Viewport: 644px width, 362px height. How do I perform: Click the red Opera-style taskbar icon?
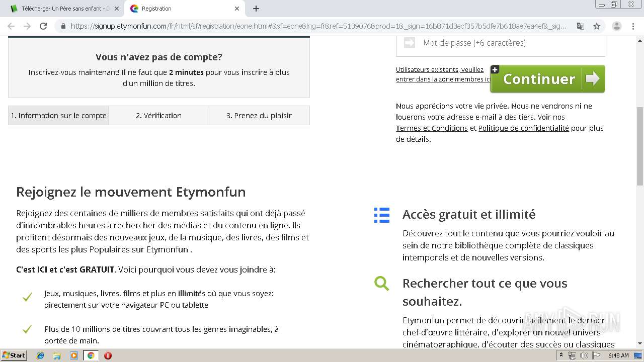108,355
